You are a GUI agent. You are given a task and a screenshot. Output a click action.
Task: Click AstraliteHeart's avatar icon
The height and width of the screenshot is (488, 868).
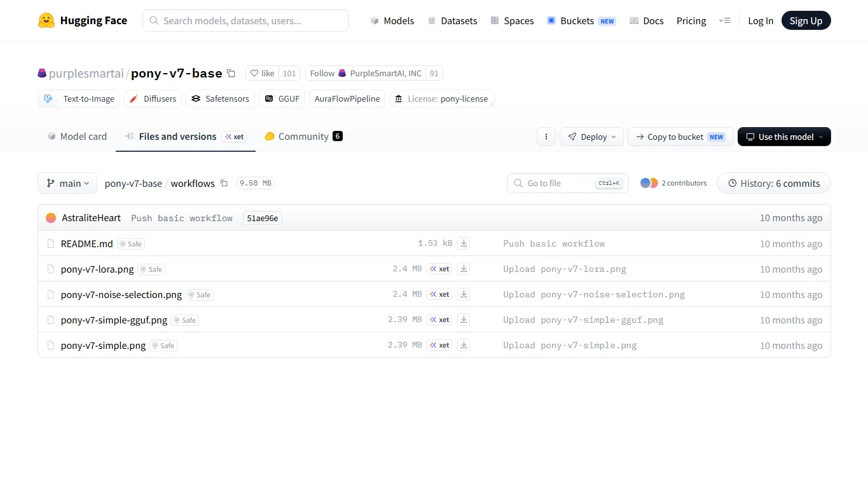click(51, 218)
